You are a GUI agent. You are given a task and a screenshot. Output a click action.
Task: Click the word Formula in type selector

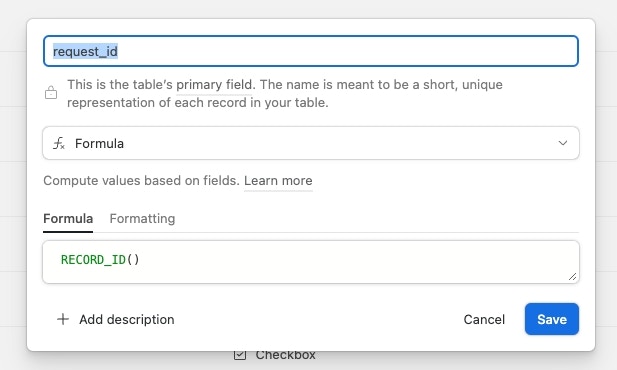click(100, 143)
